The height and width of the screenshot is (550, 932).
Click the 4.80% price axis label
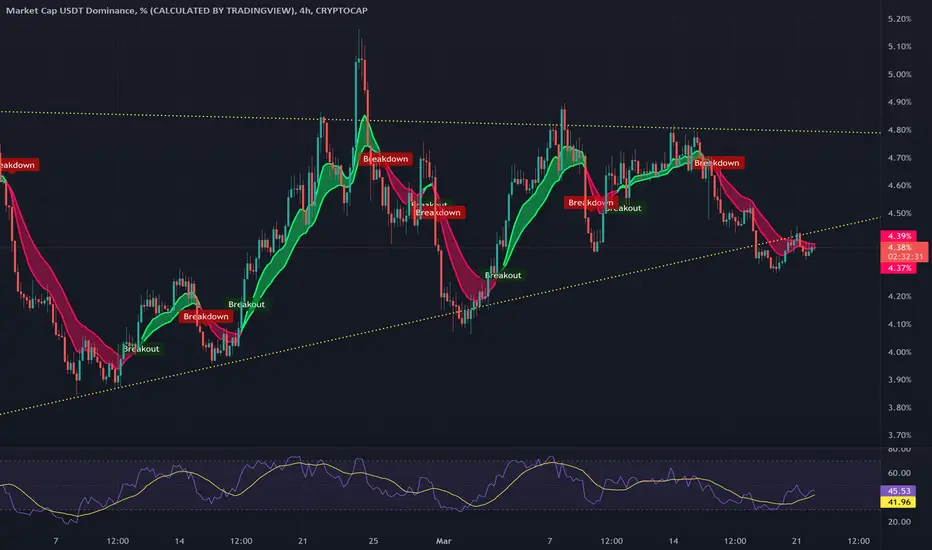899,130
